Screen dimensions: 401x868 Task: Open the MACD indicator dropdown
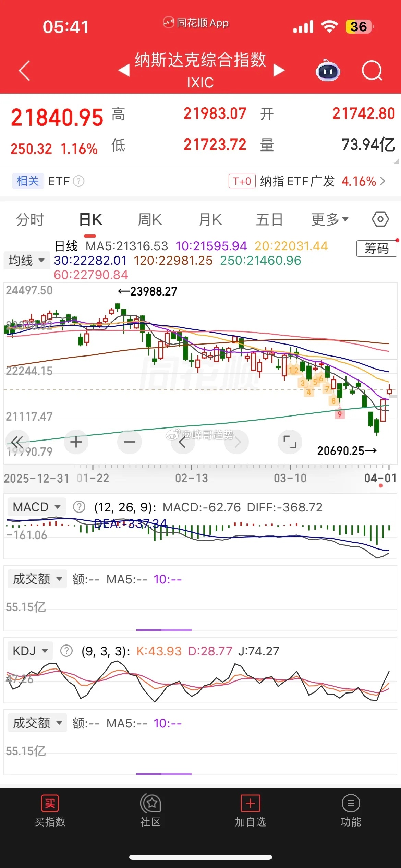coord(36,507)
